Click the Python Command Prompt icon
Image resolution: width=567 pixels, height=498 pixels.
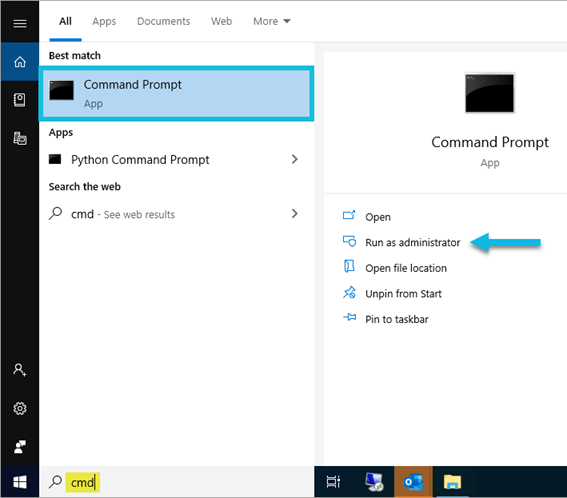coord(55,159)
